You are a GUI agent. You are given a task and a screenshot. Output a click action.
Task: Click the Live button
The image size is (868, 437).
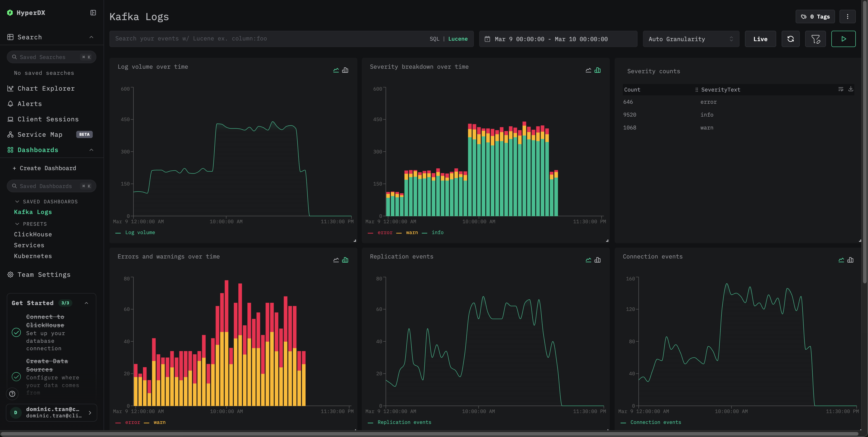[x=760, y=39]
